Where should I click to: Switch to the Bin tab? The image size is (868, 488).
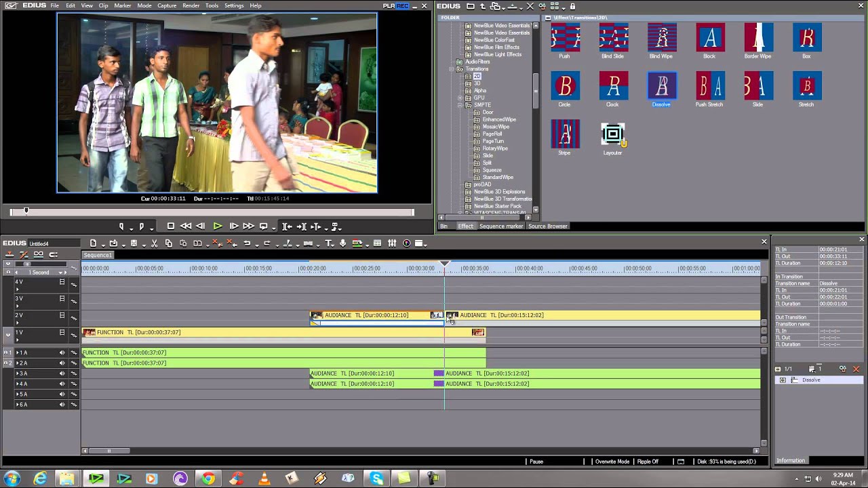tap(444, 226)
